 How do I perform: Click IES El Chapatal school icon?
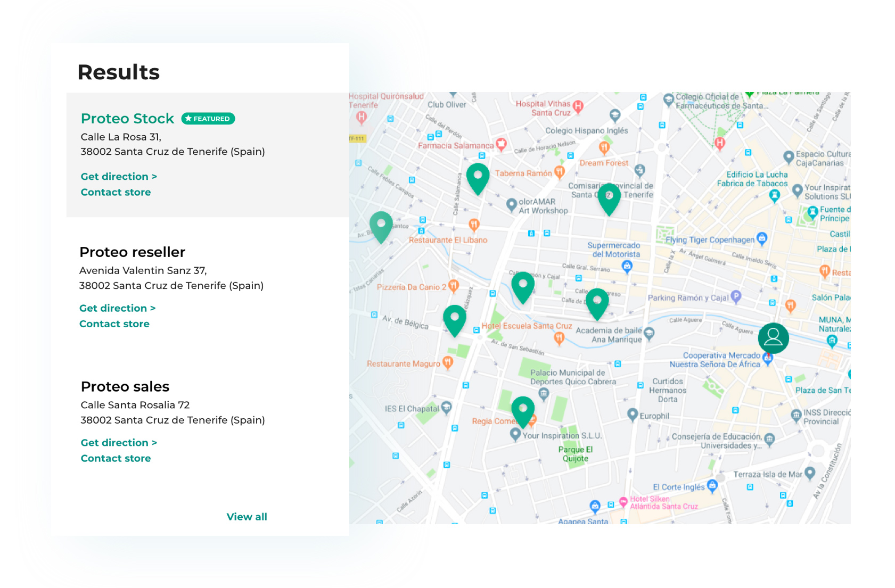pyautogui.click(x=447, y=408)
